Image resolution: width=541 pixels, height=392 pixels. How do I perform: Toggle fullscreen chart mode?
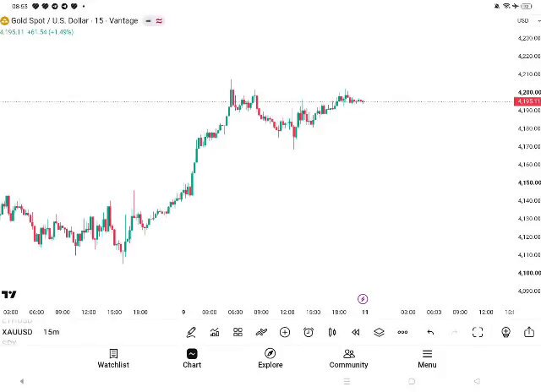(x=478, y=332)
